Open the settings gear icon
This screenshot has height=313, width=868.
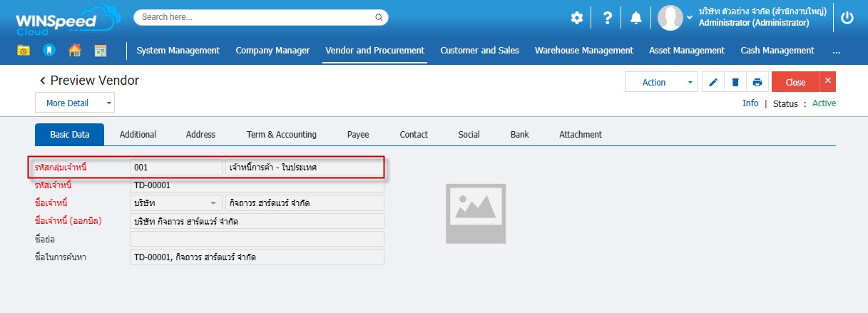coord(576,19)
